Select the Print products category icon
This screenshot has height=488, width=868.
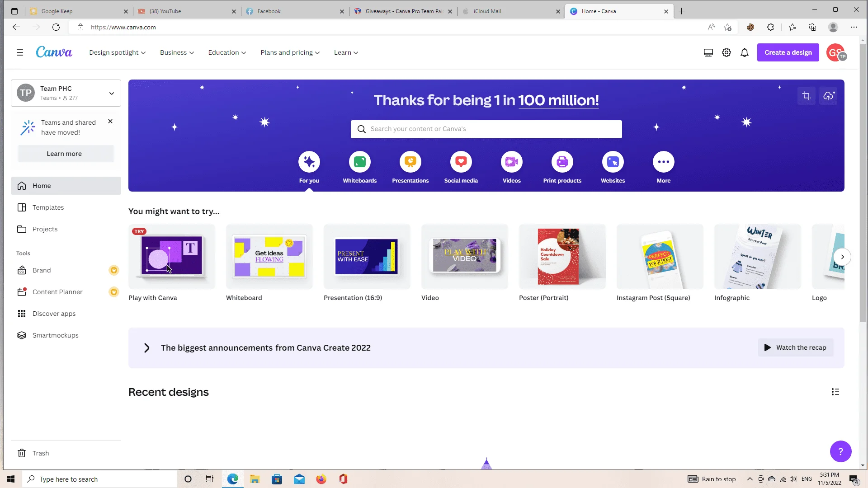[x=562, y=162]
